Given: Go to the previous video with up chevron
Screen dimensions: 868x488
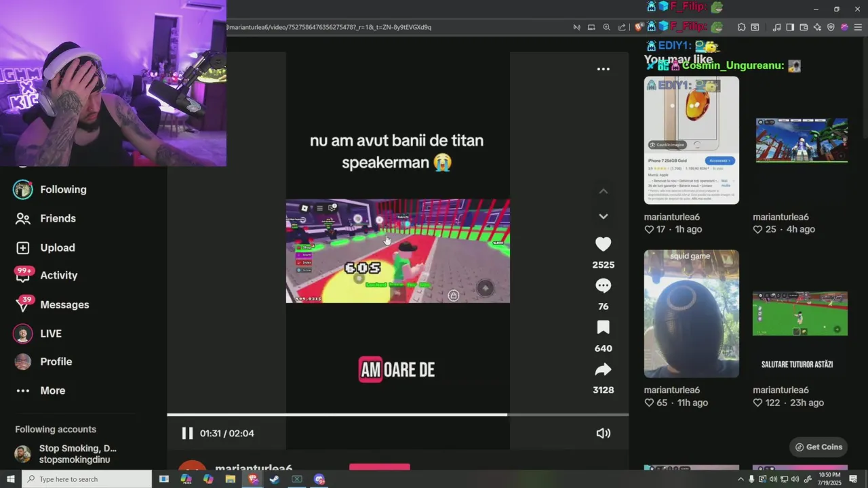Looking at the screenshot, I should click(603, 192).
